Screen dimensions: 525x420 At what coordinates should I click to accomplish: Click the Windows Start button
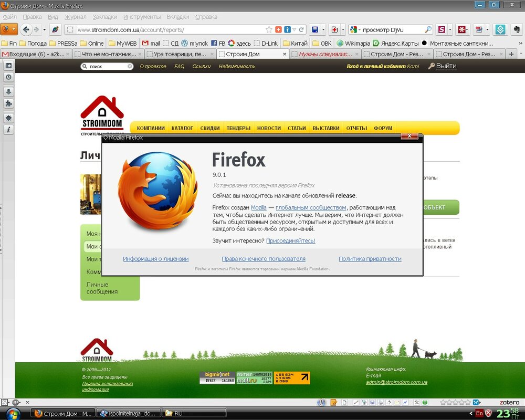click(14, 414)
